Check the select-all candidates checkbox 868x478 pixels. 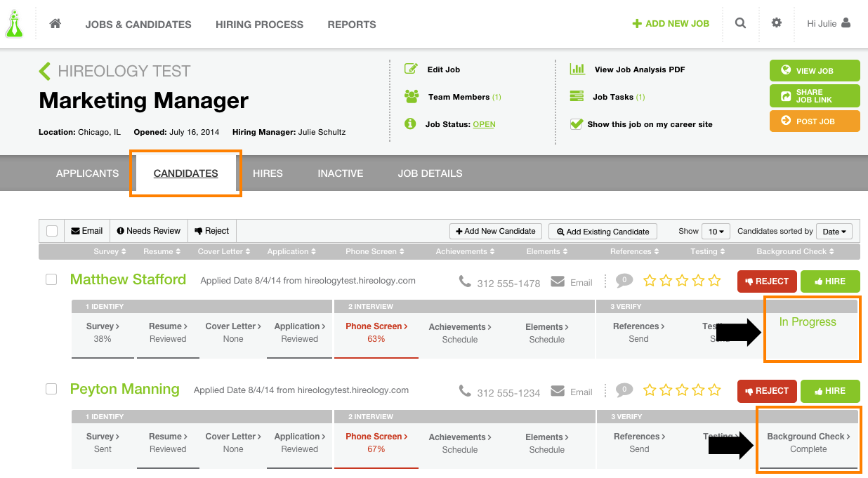pyautogui.click(x=51, y=230)
